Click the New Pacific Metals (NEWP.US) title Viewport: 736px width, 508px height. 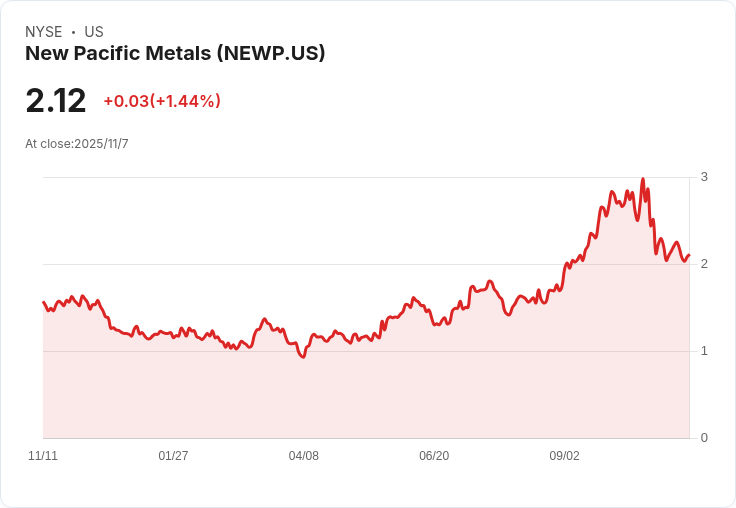[175, 54]
